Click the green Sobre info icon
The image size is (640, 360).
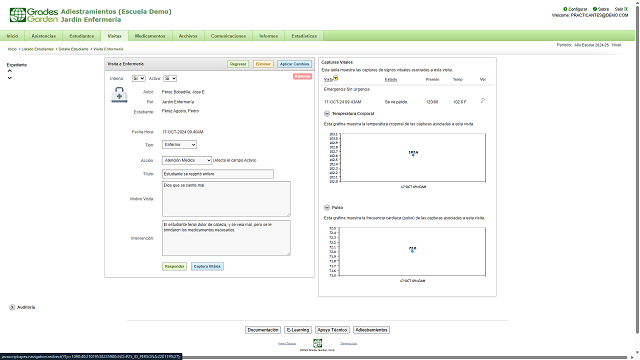pyautogui.click(x=595, y=9)
